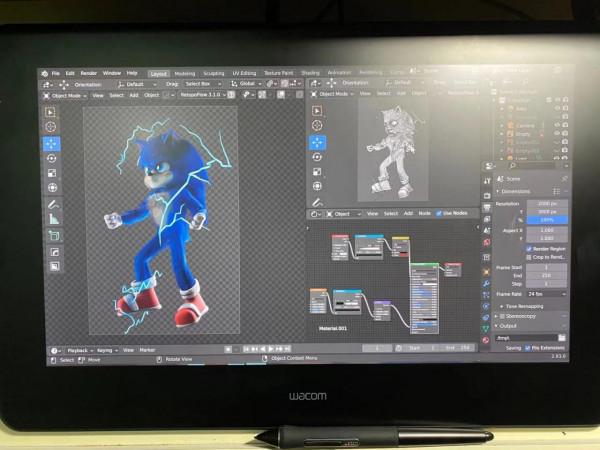Toggle the File Extensions checkbox
This screenshot has width=600, height=450.
[x=527, y=347]
